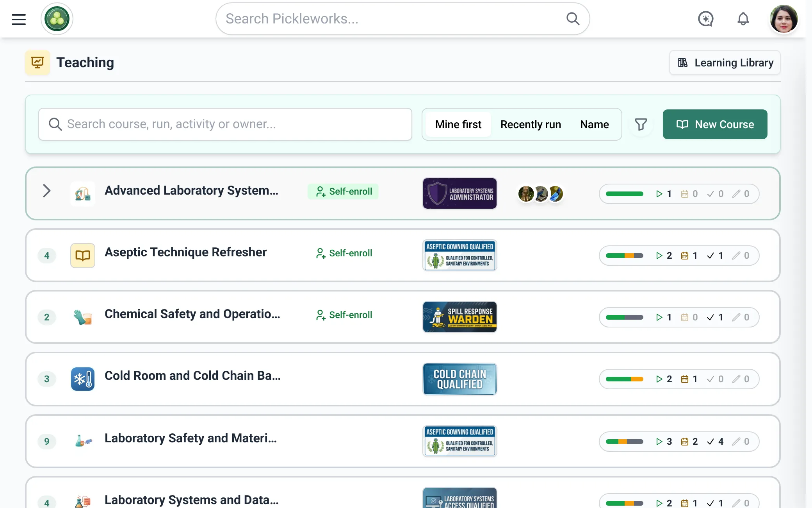Open the AI assistant chat icon
This screenshot has width=812, height=508.
[x=706, y=19]
